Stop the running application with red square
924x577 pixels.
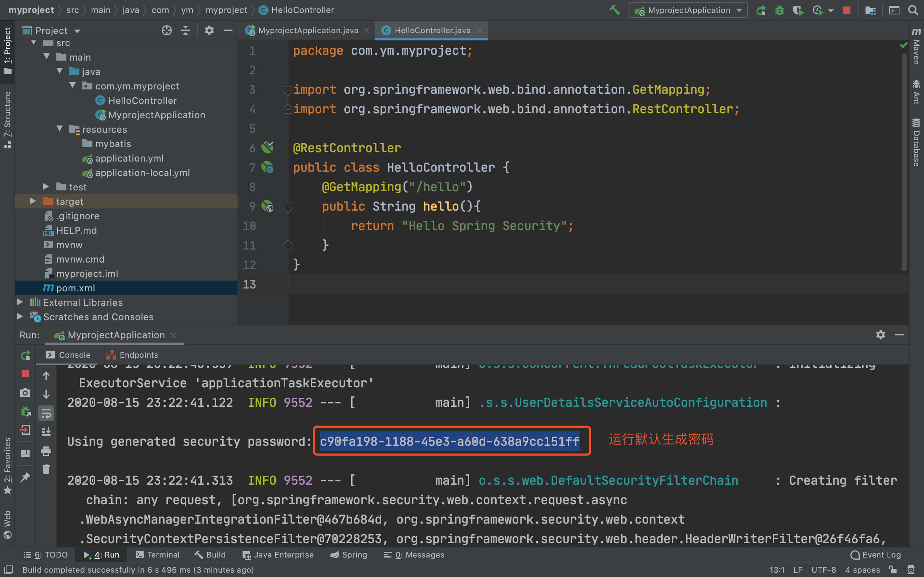846,10
